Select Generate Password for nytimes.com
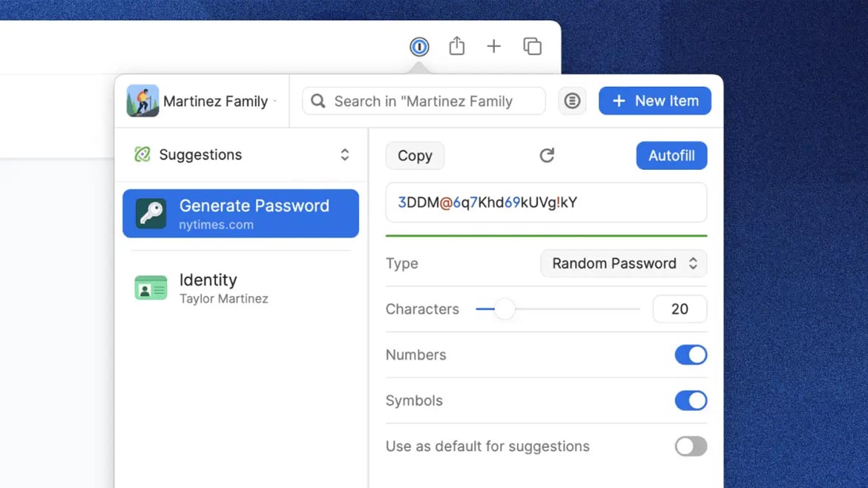The width and height of the screenshot is (868, 488). pos(240,214)
